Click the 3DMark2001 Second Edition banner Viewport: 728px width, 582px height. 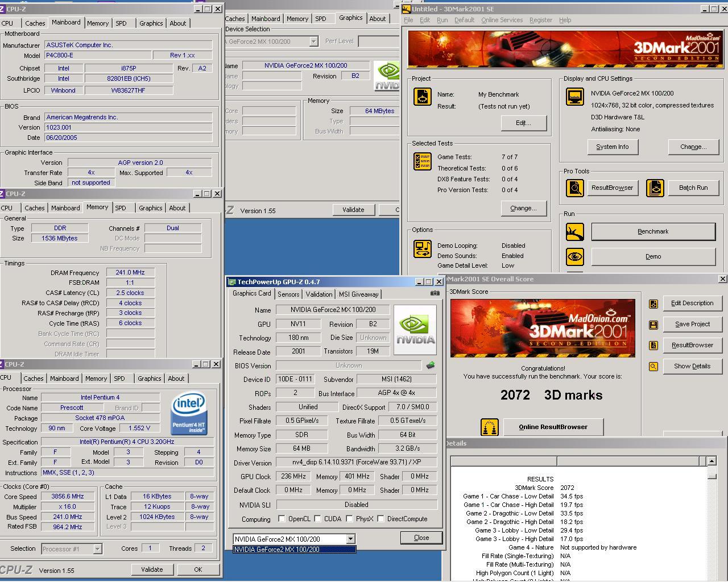click(566, 49)
